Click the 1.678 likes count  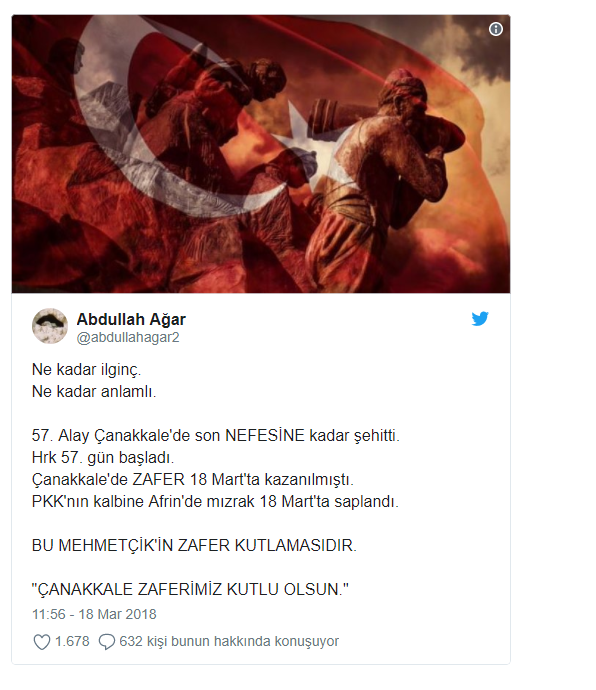pyautogui.click(x=72, y=642)
